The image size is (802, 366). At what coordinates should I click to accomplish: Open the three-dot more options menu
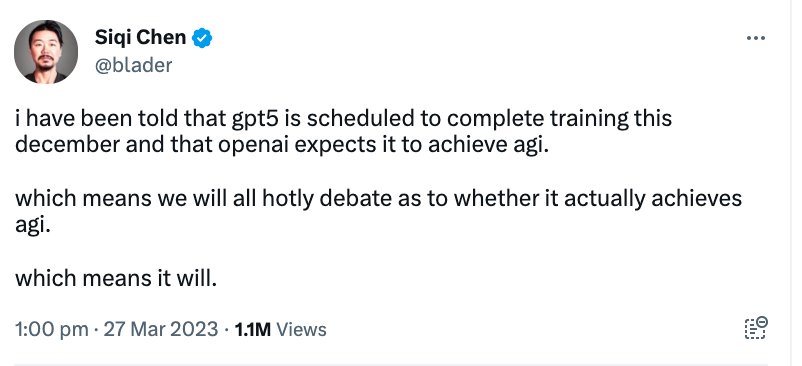click(x=755, y=38)
